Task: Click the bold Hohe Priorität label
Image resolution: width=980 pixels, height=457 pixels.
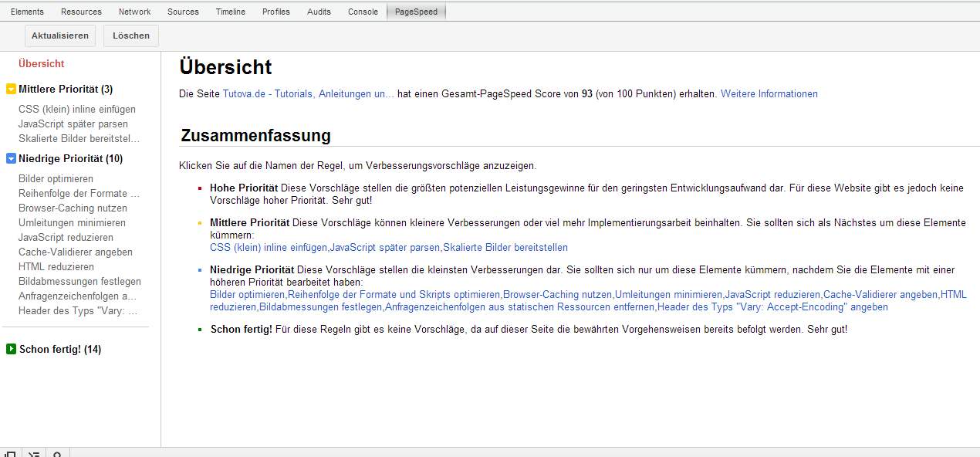Action: (x=244, y=188)
